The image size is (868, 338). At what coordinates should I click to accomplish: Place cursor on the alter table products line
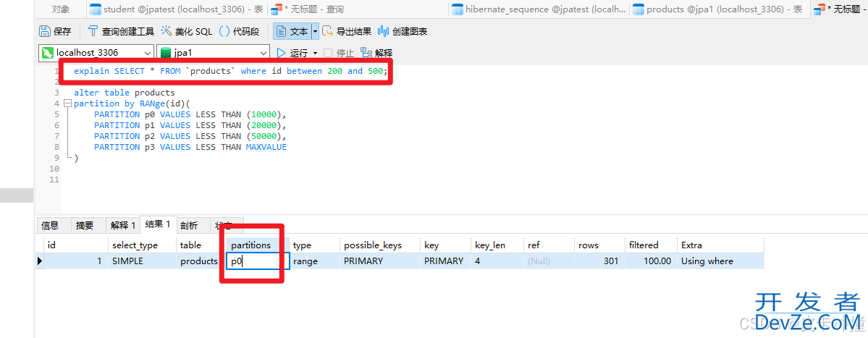[124, 93]
